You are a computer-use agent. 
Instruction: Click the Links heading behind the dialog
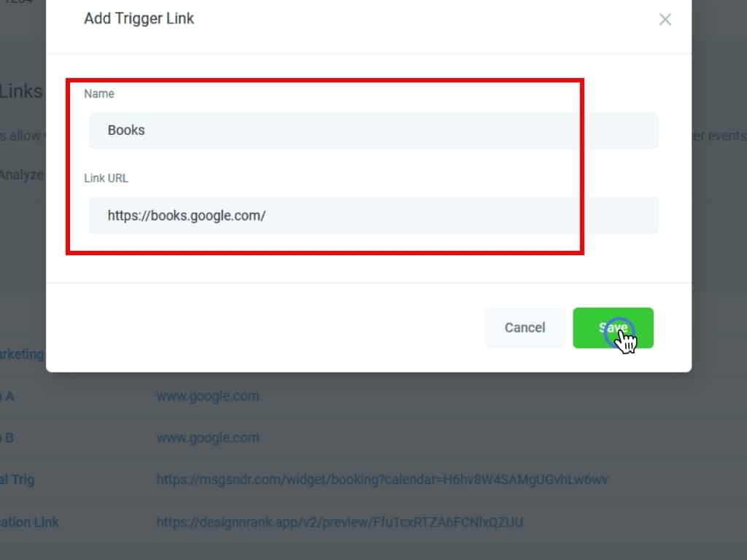click(x=21, y=92)
